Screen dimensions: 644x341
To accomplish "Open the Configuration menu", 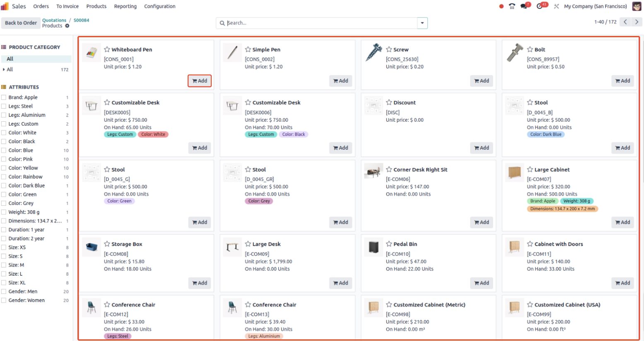I will tap(159, 6).
